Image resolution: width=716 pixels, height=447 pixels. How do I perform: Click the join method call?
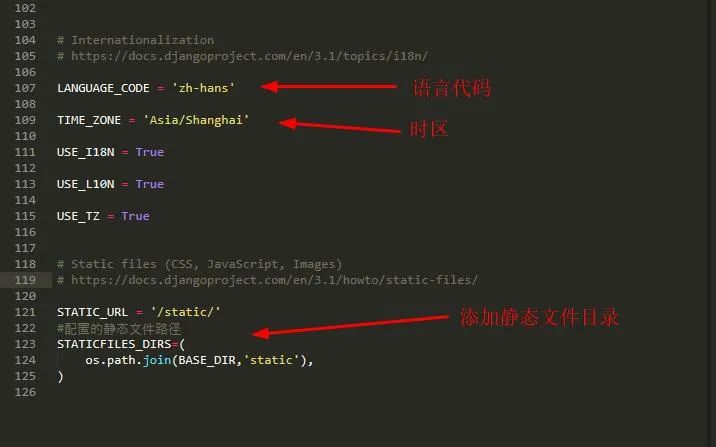tap(157, 360)
